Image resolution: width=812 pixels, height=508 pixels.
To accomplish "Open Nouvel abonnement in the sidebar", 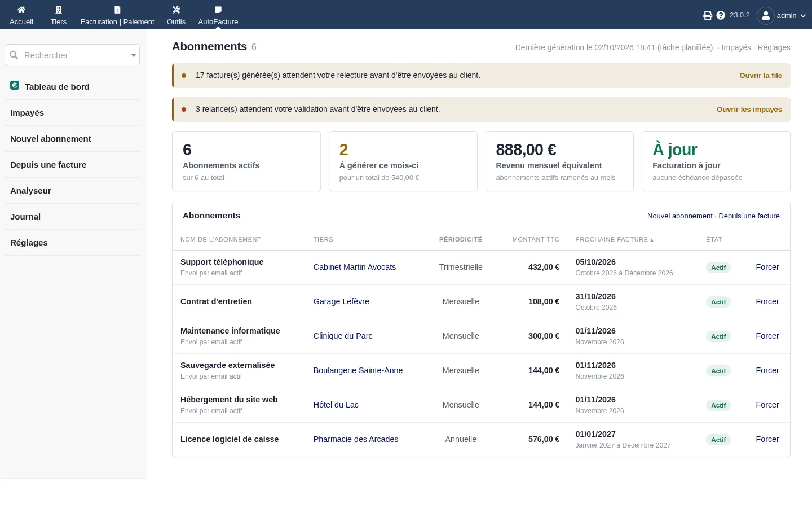I will pyautogui.click(x=51, y=139).
